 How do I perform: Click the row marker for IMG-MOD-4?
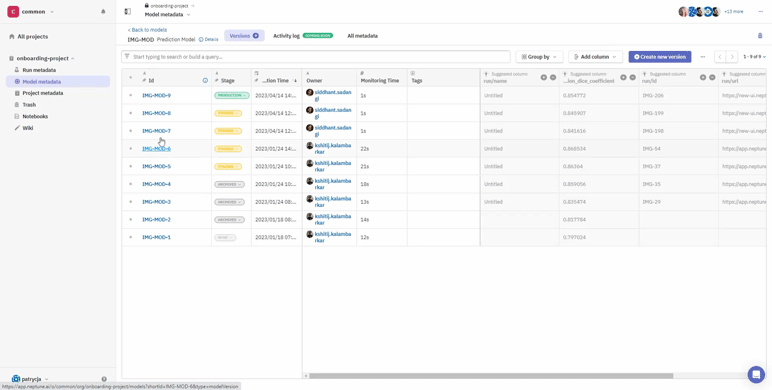coord(130,184)
